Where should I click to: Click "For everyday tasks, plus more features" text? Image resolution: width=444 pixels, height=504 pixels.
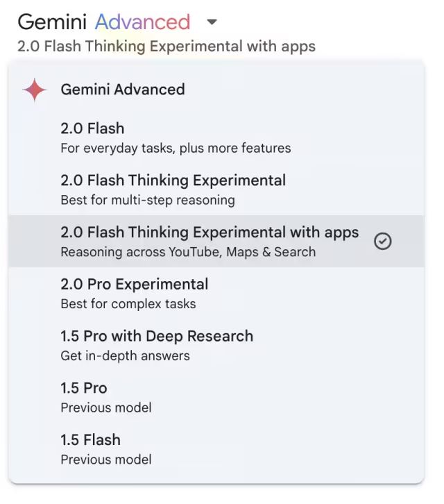(176, 148)
